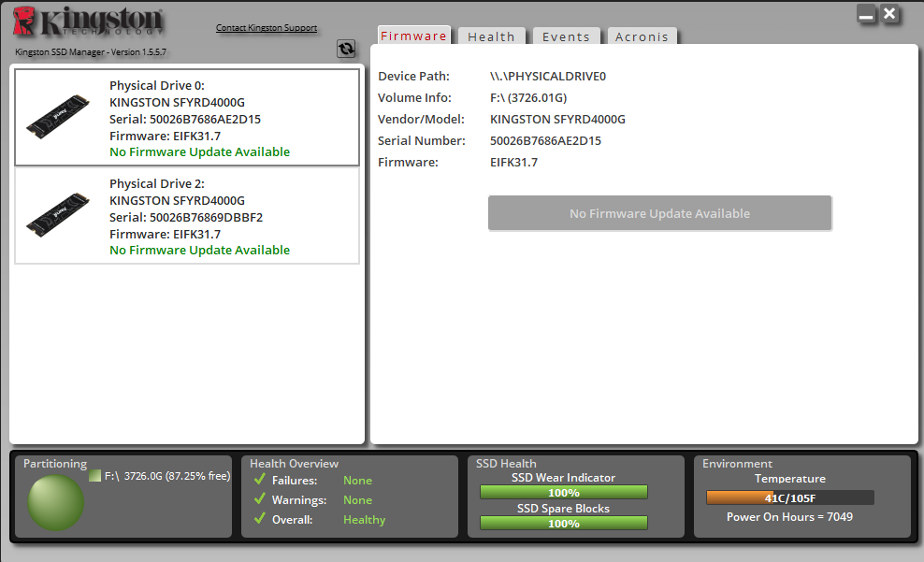Click the refresh drives icon
Screen dimensions: 924x562
[346, 49]
